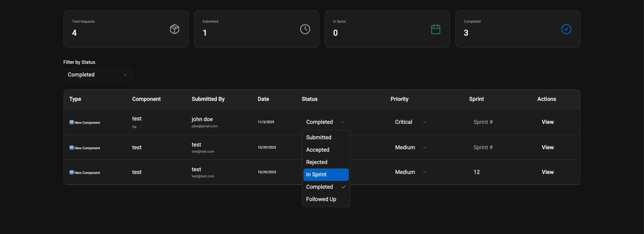644x234 pixels.
Task: Click View in the sprint 12 row
Action: tap(547, 172)
